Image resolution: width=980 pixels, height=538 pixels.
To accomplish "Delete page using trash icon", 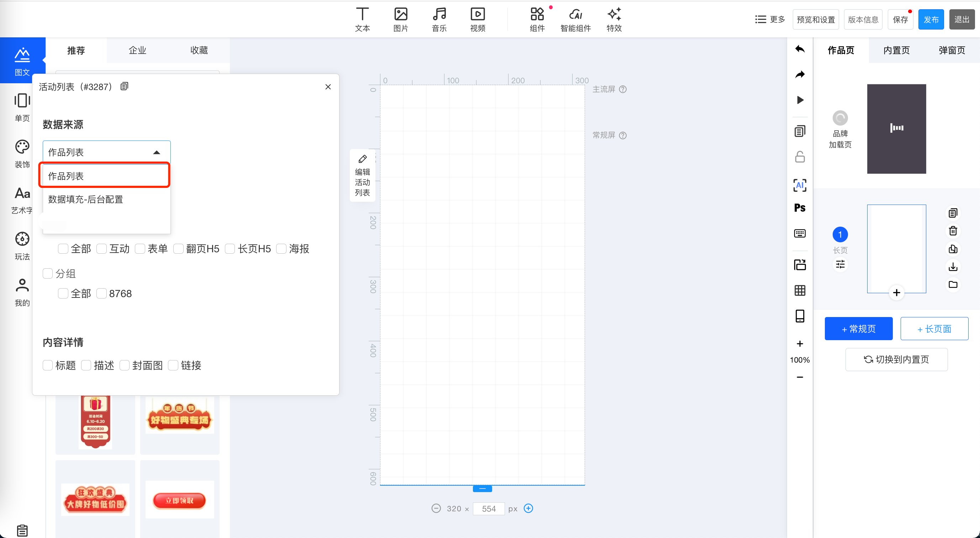I will pos(953,231).
